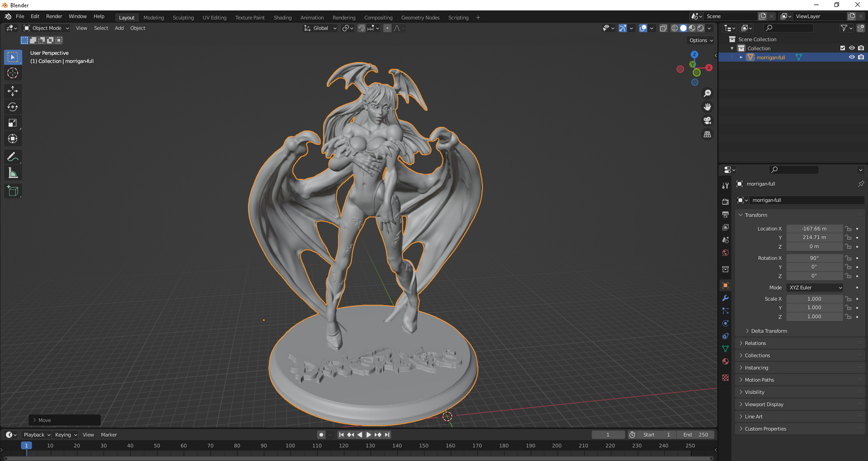
Task: Open the Render properties tab
Action: [x=725, y=202]
